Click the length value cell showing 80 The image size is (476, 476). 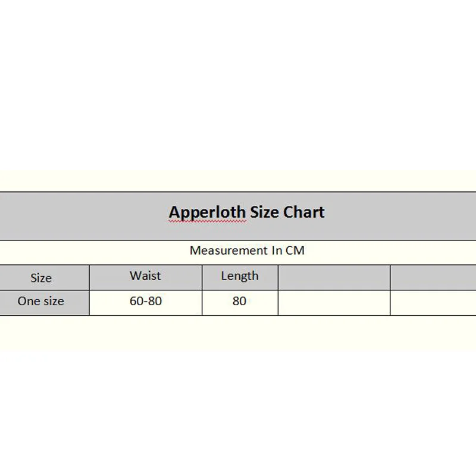240,302
